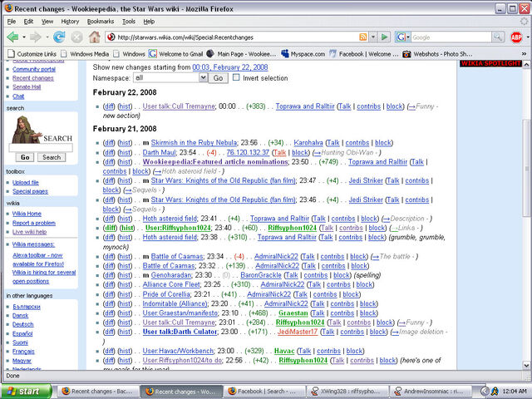Viewport: 532px width, 399px height.
Task: Click the scrollbar down arrow
Action: tap(526, 366)
